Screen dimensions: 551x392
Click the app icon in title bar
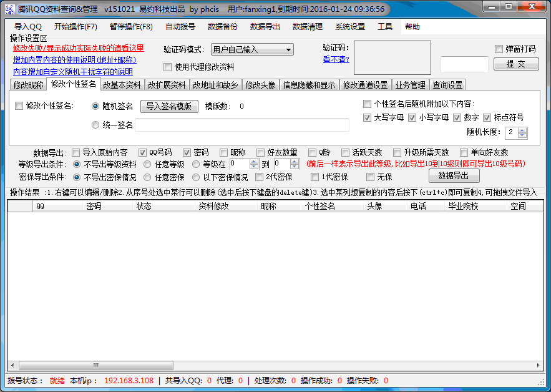tap(10, 9)
